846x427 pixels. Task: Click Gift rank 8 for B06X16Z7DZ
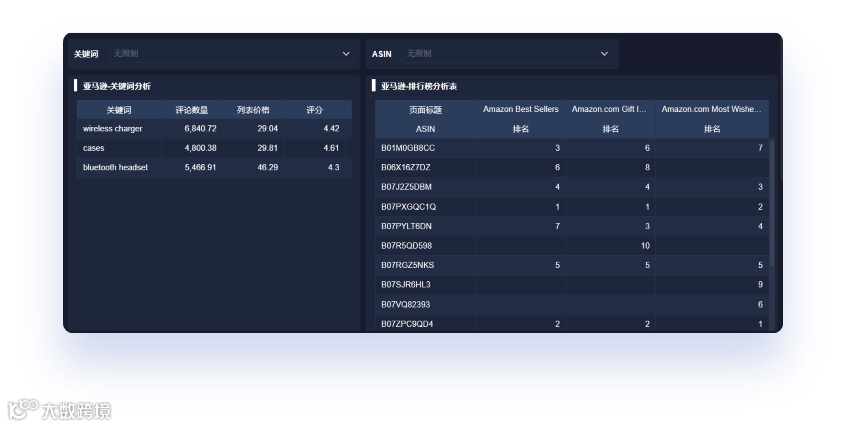point(647,167)
